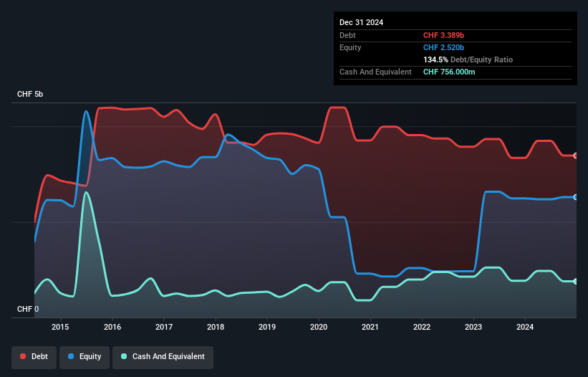
Task: Select the red Debt endpoint marker
Action: click(x=576, y=156)
